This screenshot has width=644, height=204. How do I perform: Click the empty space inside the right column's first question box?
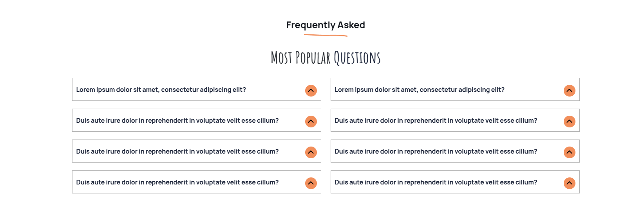pos(533,89)
